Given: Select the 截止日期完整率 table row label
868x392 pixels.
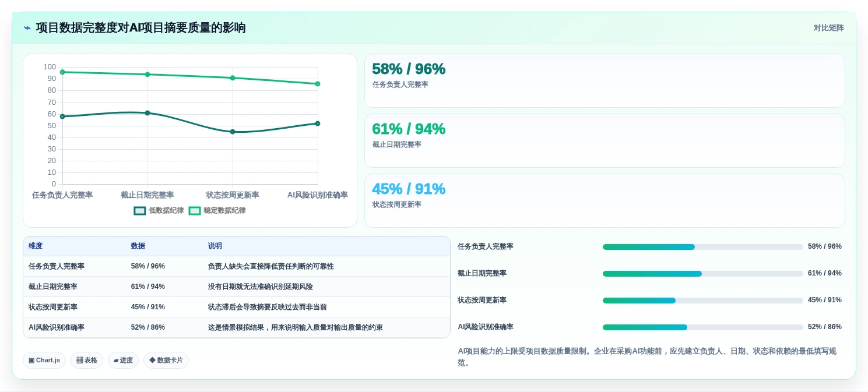Looking at the screenshot, I should pos(53,287).
